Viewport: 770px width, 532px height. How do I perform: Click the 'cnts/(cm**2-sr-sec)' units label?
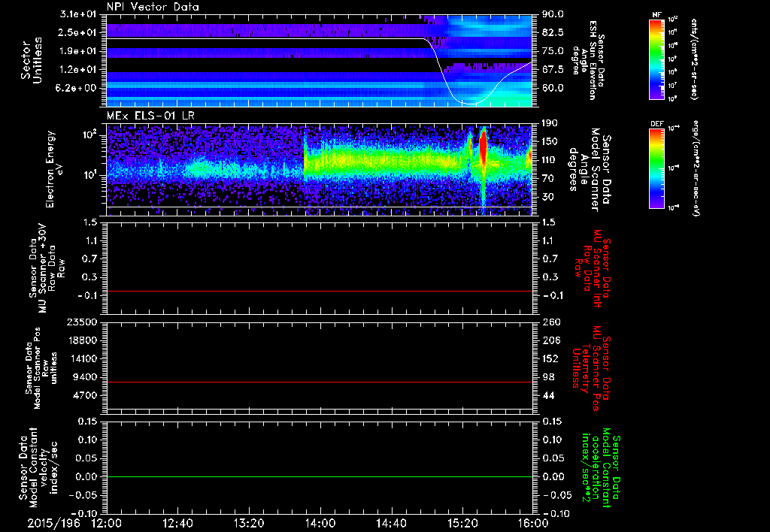[694, 59]
